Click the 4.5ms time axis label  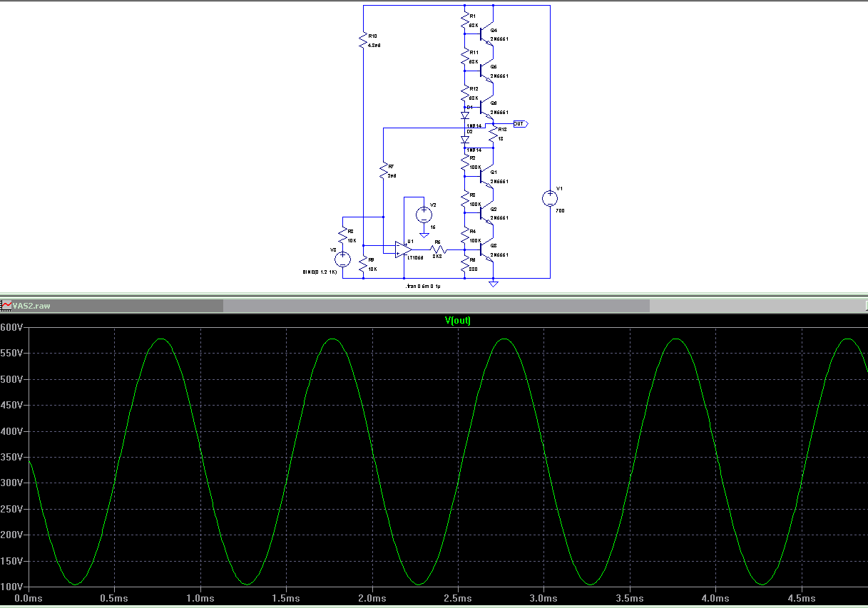pos(802,599)
